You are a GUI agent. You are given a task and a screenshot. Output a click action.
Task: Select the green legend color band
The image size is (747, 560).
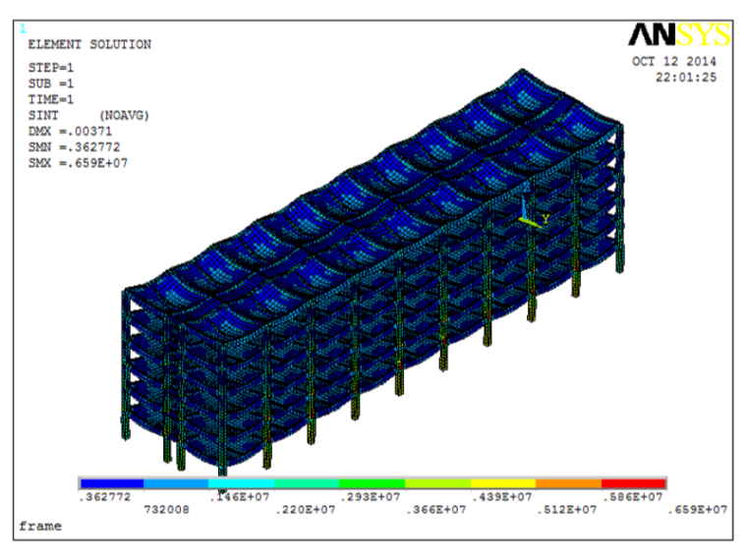(372, 483)
